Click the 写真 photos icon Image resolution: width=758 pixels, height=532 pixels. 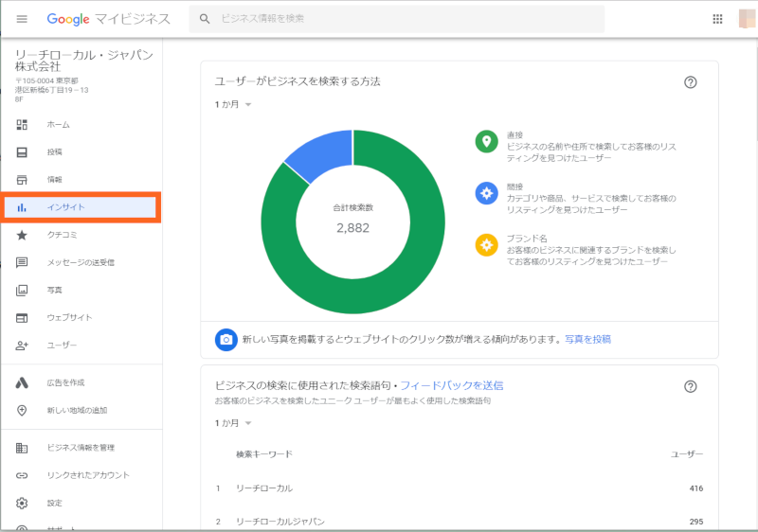[22, 290]
